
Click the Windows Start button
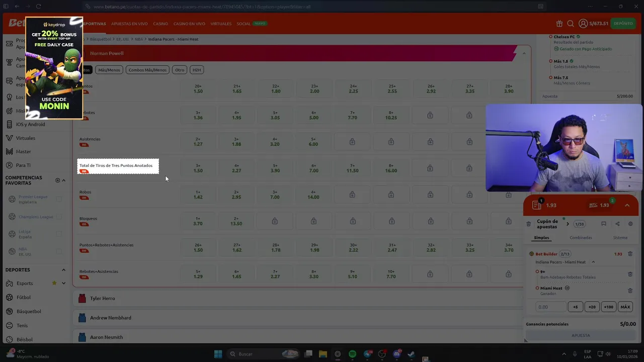tap(218, 354)
